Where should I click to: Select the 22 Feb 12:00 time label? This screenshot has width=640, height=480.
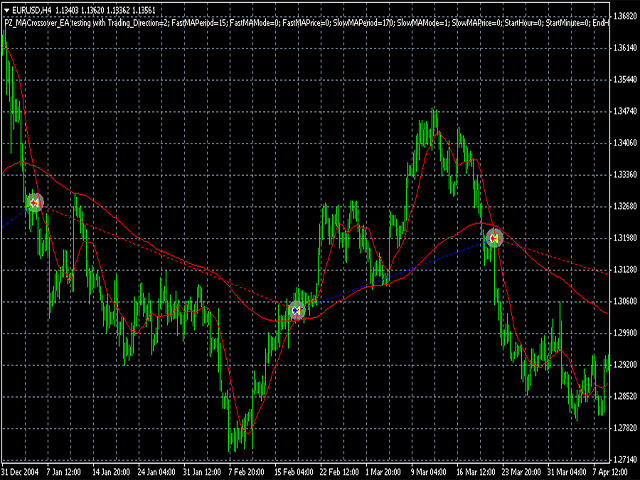click(x=340, y=472)
